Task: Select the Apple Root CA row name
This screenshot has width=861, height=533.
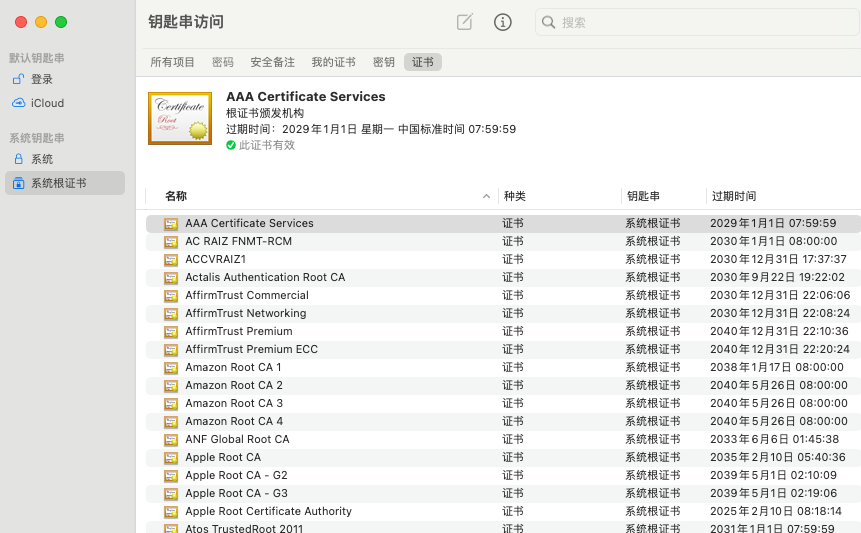Action: 223,457
